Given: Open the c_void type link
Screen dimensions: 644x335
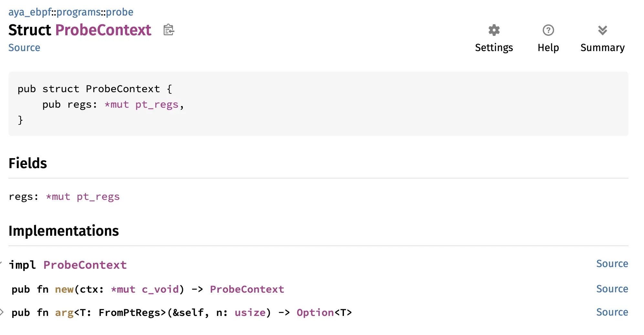Looking at the screenshot, I should tap(160, 289).
